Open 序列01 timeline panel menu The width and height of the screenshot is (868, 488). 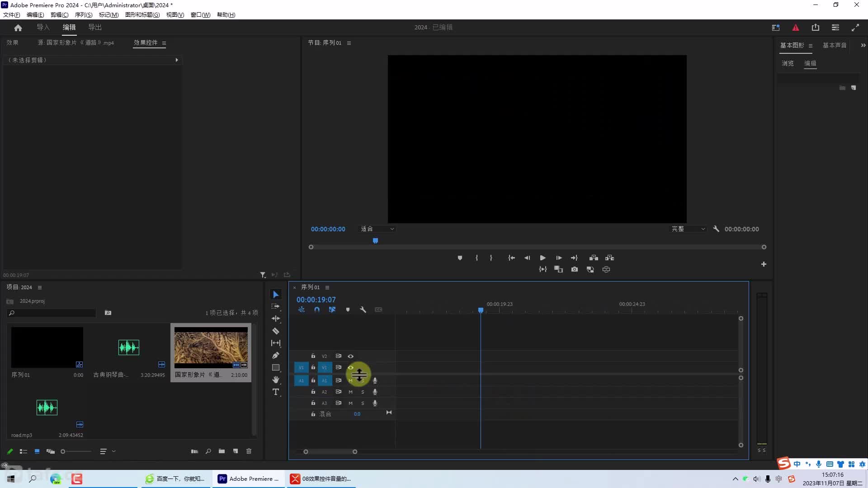click(x=327, y=287)
